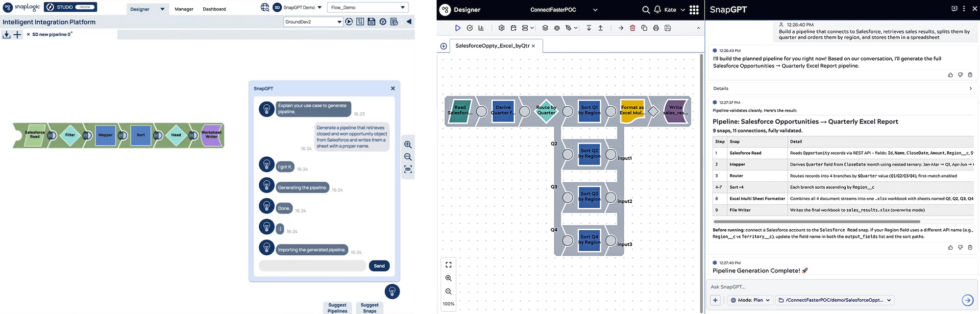Submit prompt with the SnapGPT arrow send button
Viewport: 980px width, 314px height.
click(967, 300)
